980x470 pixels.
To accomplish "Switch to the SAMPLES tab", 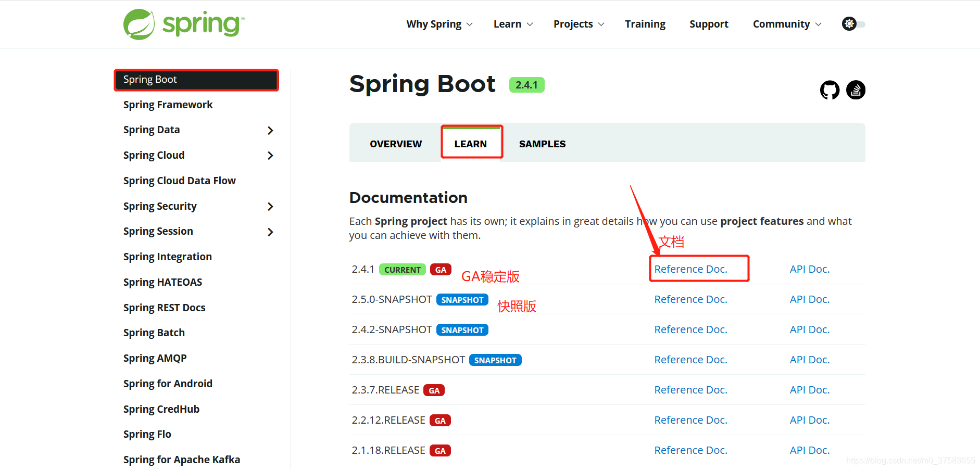I will (542, 144).
